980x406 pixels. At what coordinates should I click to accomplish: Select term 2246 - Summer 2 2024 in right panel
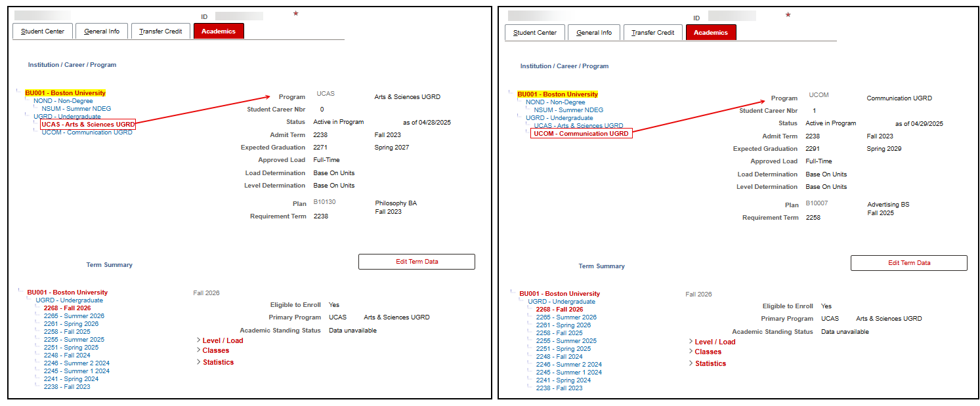point(568,365)
